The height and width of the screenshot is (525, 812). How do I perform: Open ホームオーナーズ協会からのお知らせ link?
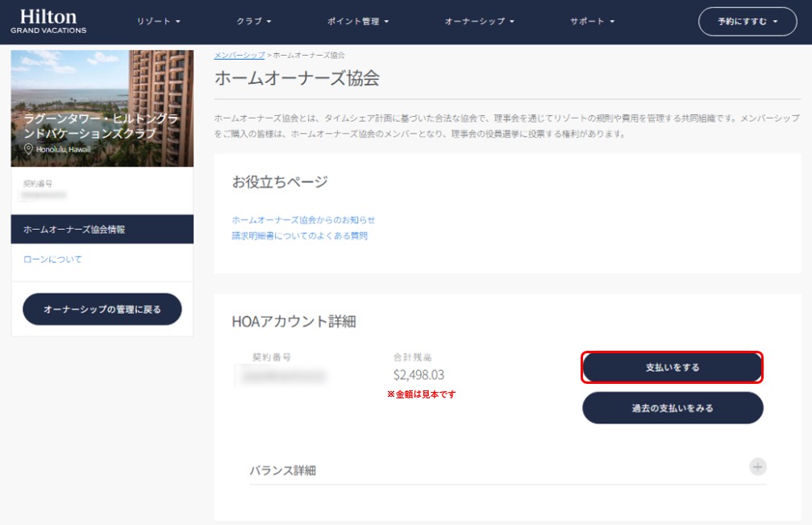point(303,219)
